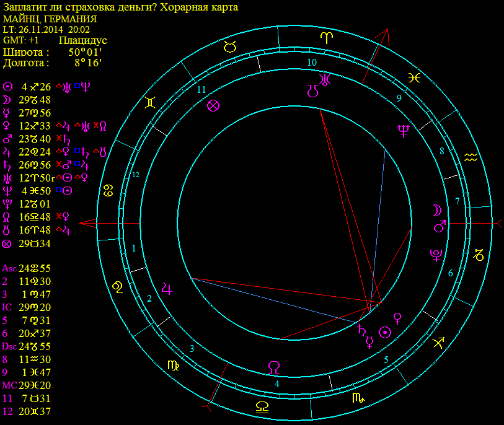Select the Venus glyph in the chart wheel
The height and width of the screenshot is (425, 504).
click(x=398, y=318)
